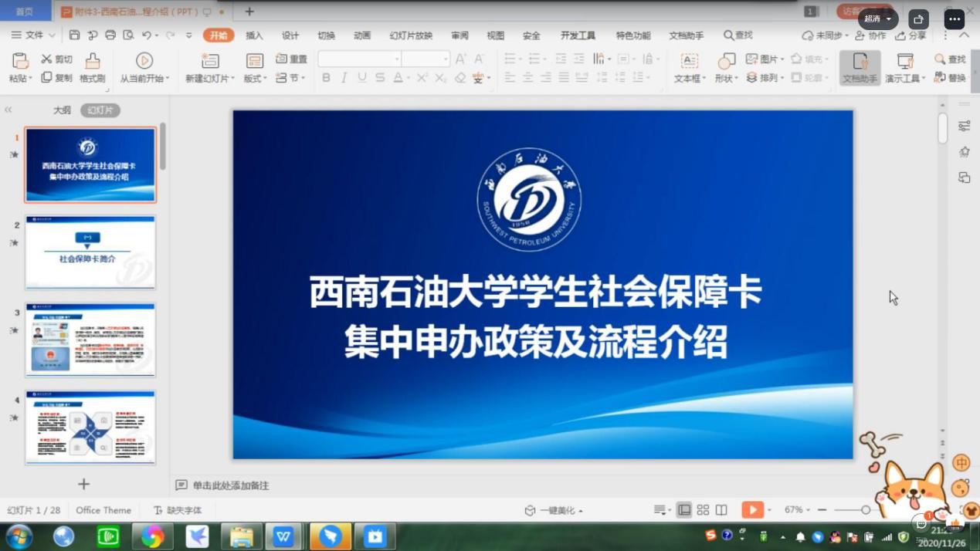
Task: Open the File (文件) menu dropdown
Action: 33,35
